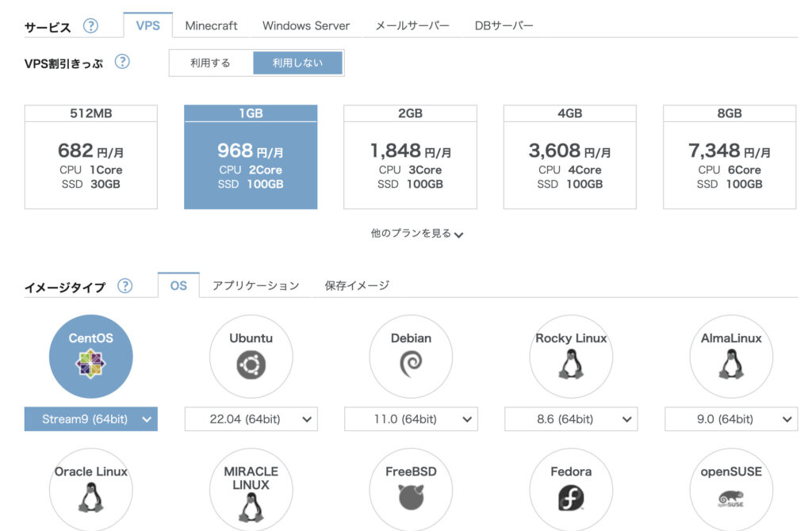This screenshot has height=531, width=812.
Task: Open CentOS Stream9 (64bit) version dropdown
Action: (x=90, y=419)
